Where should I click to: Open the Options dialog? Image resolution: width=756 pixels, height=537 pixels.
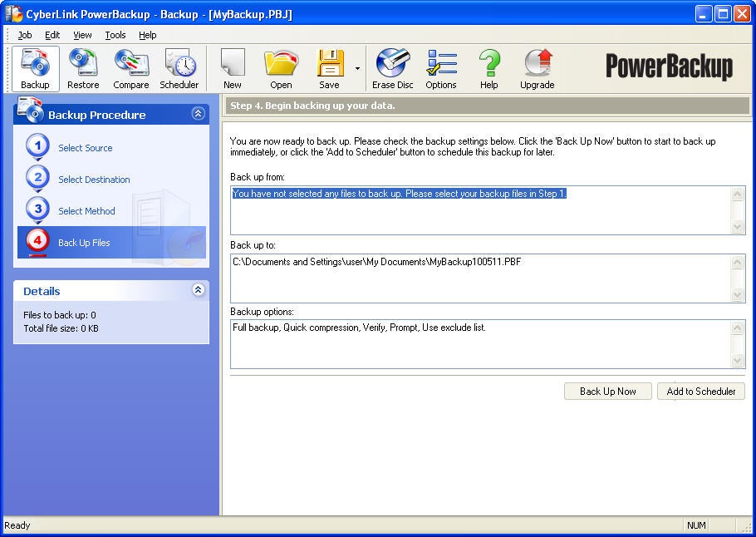(x=440, y=68)
